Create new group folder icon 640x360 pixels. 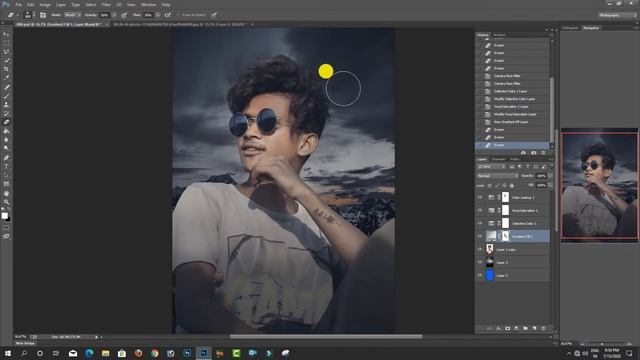point(525,328)
